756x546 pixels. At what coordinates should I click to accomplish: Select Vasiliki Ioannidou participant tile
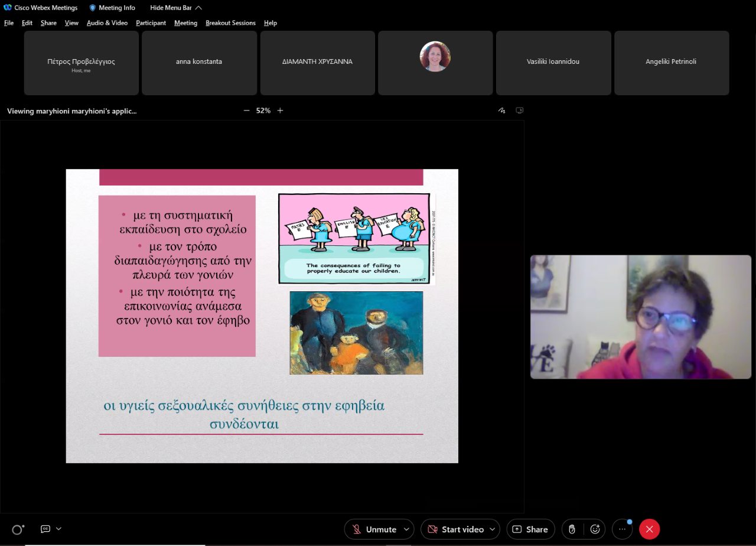pyautogui.click(x=553, y=62)
